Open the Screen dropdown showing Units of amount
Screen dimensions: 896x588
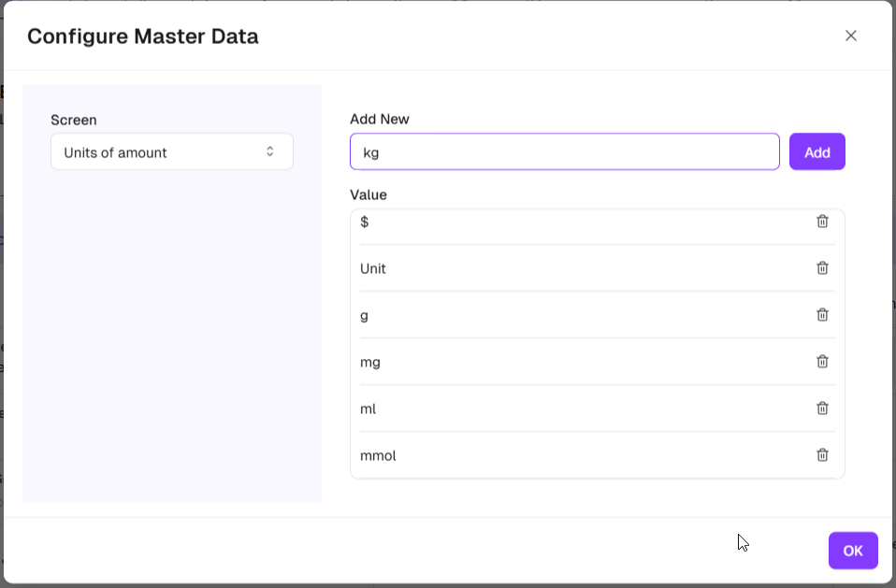(x=171, y=152)
